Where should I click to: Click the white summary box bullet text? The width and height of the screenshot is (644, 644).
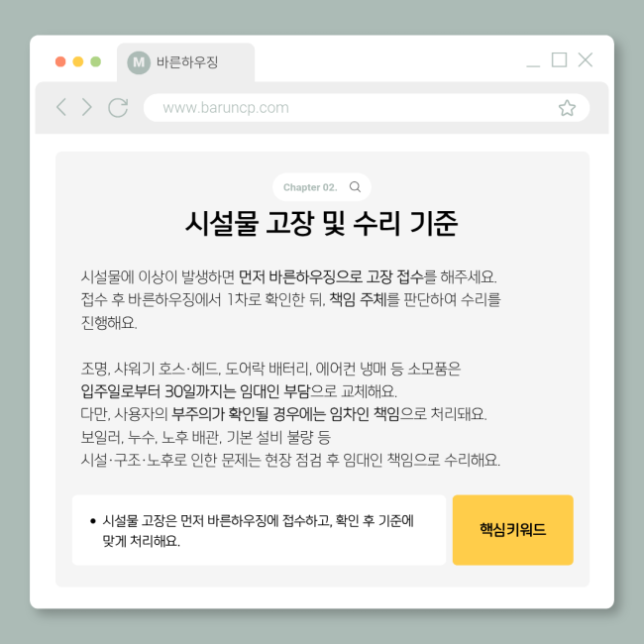(258, 531)
